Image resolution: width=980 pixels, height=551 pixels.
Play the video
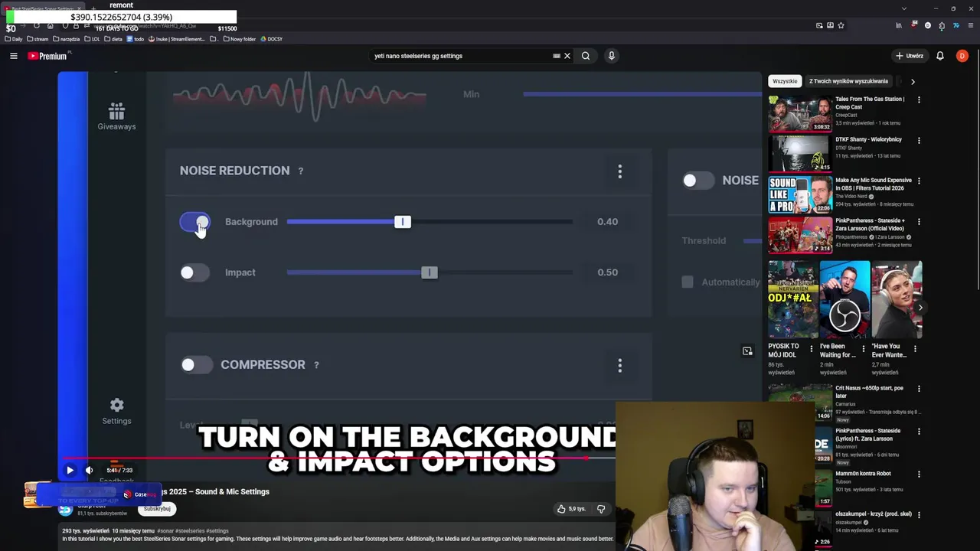coord(70,471)
